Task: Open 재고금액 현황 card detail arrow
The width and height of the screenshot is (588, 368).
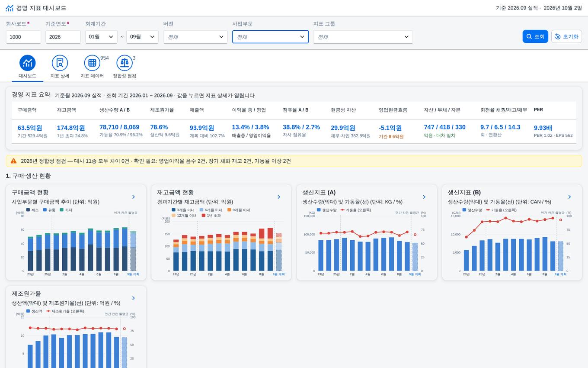Action: pos(279,197)
